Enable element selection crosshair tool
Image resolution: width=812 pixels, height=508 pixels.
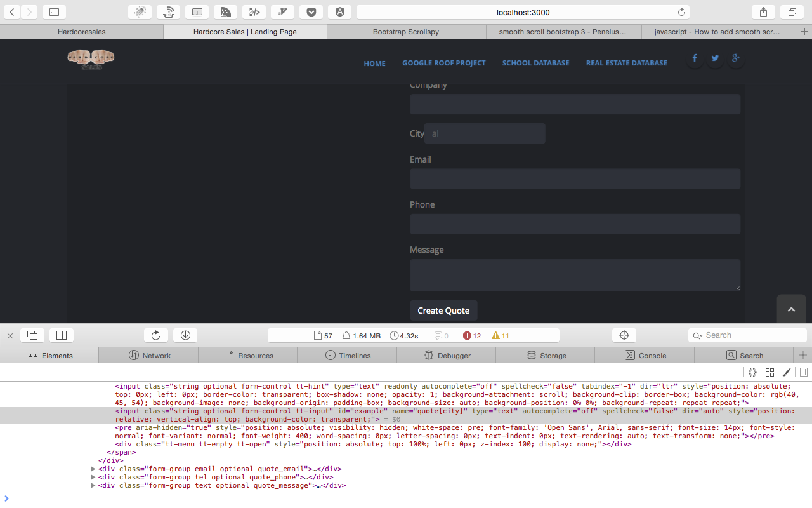(624, 335)
